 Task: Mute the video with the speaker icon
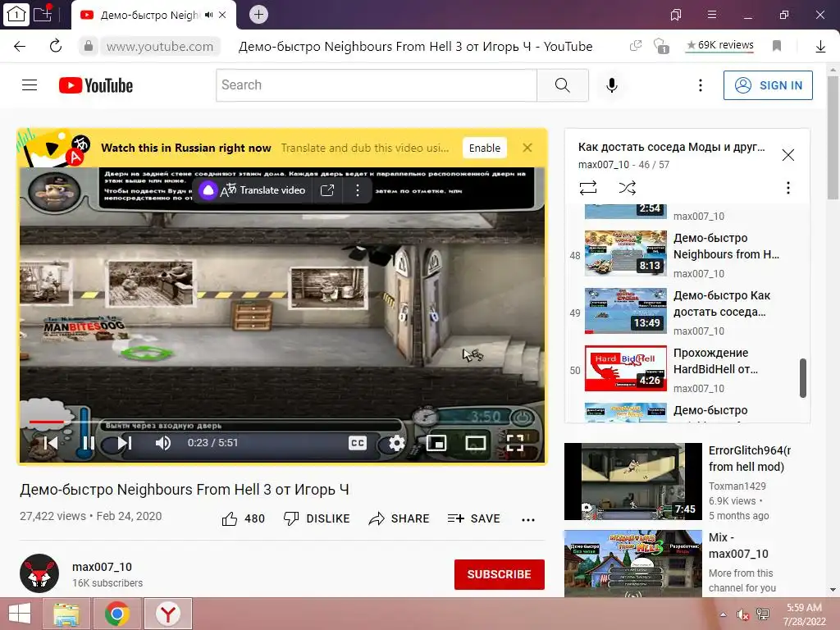163,442
